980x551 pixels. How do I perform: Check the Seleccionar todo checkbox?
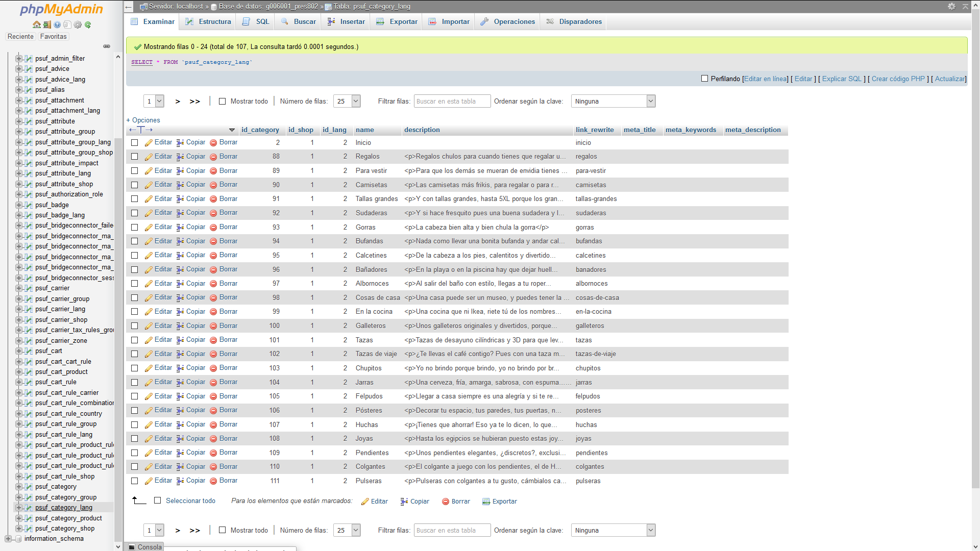click(x=158, y=501)
